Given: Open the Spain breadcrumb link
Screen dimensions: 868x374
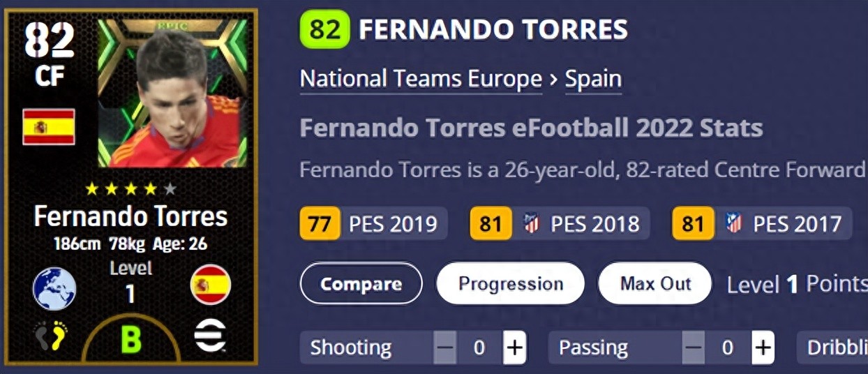Looking at the screenshot, I should [x=593, y=80].
